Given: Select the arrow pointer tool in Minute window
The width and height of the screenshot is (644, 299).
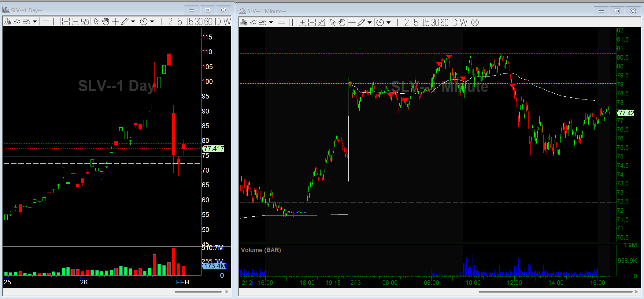Looking at the screenshot, I should (x=333, y=22).
